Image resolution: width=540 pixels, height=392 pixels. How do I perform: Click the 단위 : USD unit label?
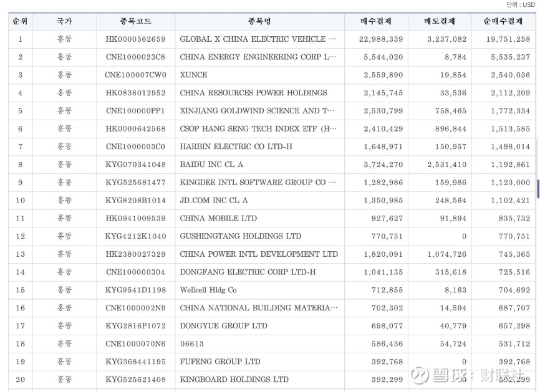pyautogui.click(x=521, y=4)
